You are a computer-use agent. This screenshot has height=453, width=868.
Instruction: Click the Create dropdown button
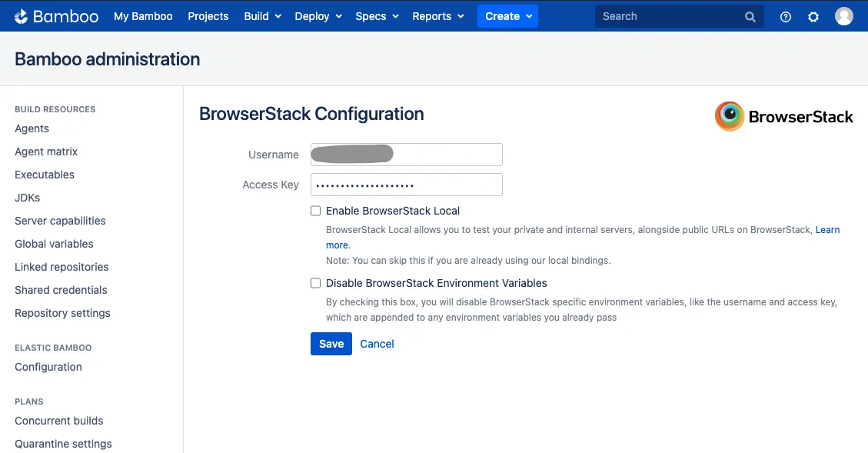pos(507,16)
